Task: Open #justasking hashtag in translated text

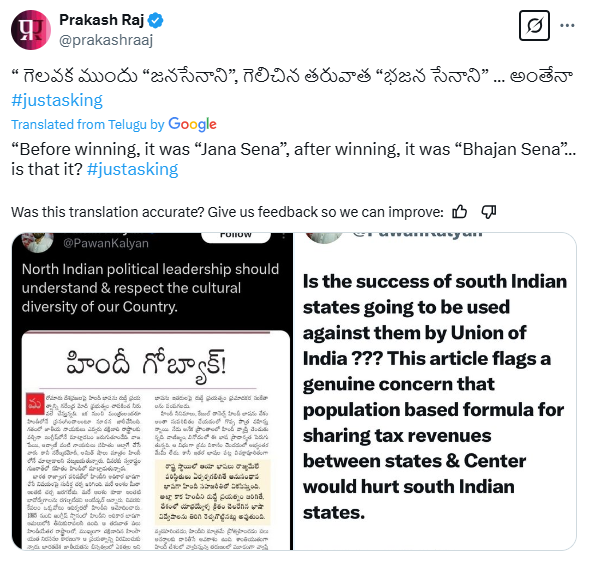Action: [132, 169]
